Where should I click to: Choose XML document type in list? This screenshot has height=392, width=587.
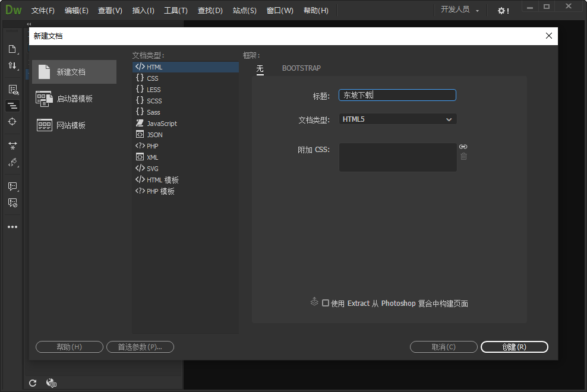(x=185, y=157)
